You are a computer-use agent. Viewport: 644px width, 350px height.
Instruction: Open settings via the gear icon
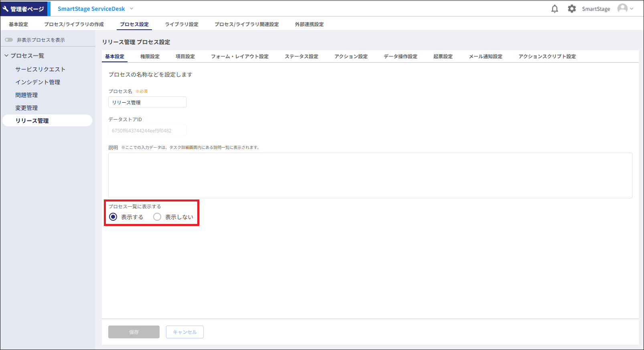572,9
